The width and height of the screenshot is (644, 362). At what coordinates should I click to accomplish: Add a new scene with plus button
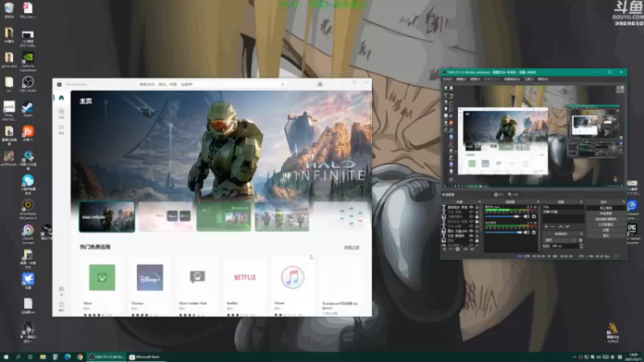547,227
